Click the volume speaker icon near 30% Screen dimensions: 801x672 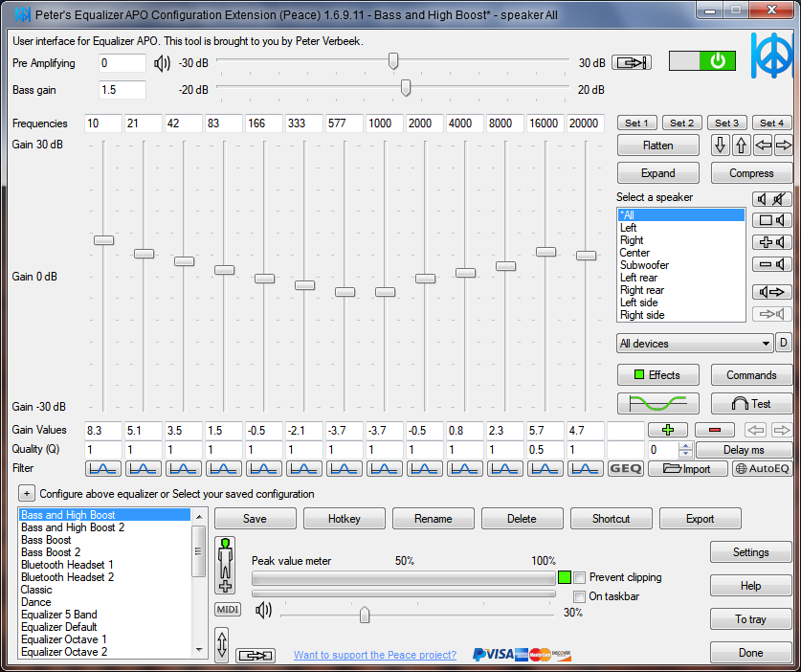263,610
